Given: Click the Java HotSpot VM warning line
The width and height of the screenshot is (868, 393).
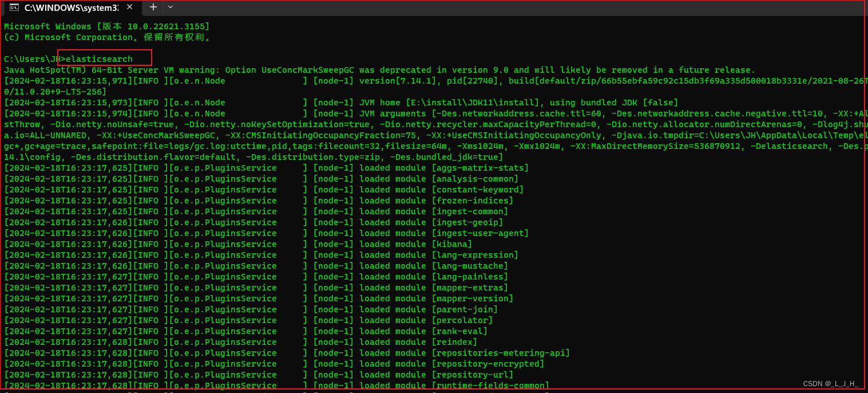Looking at the screenshot, I should (379, 70).
